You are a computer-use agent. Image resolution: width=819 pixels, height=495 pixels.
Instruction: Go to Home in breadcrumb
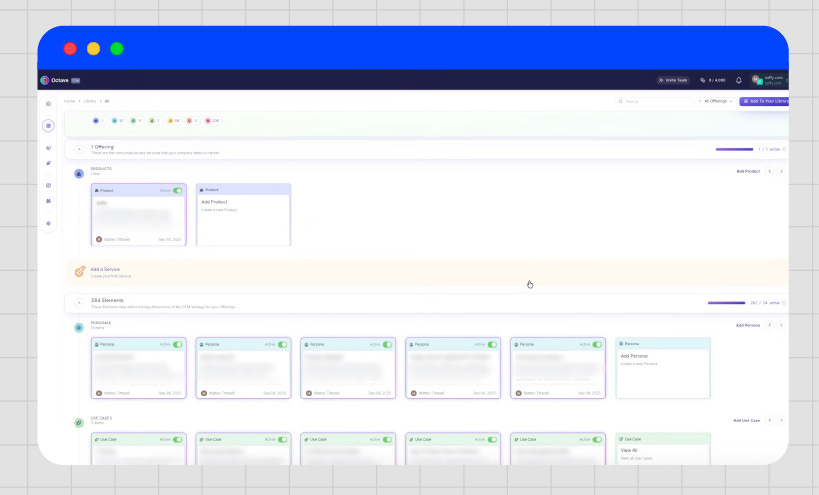(x=69, y=101)
